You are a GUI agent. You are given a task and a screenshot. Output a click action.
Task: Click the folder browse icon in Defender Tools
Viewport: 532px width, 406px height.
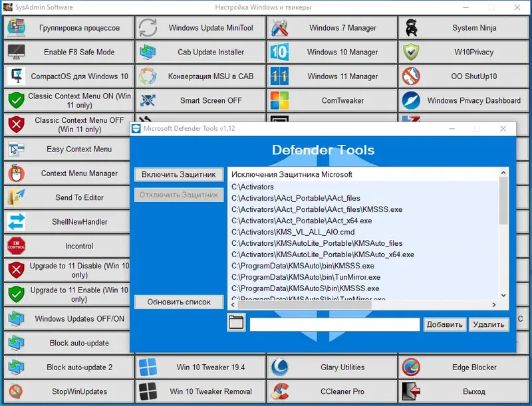(x=236, y=324)
